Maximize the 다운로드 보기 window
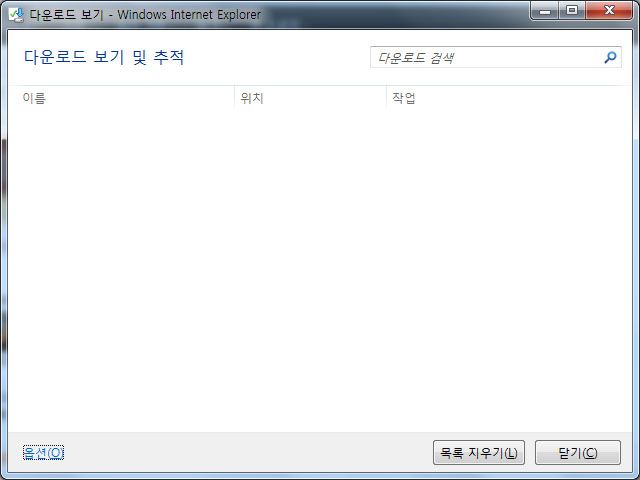 pos(572,11)
